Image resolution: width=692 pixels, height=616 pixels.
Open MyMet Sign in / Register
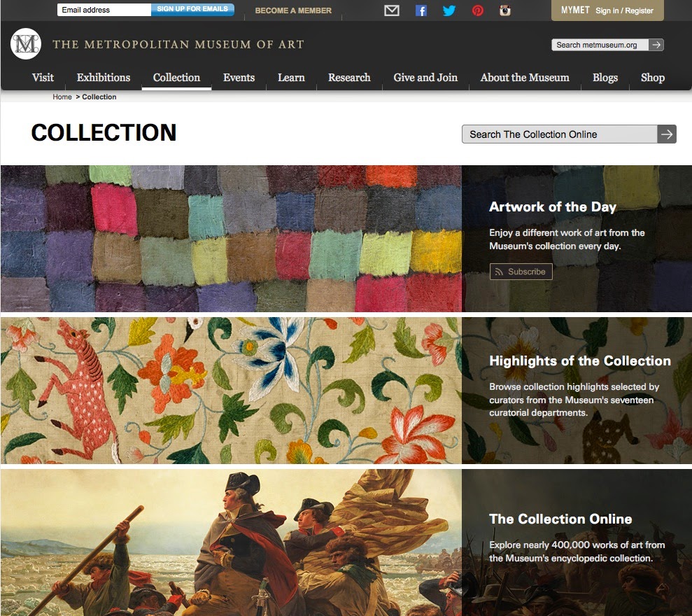coord(607,10)
